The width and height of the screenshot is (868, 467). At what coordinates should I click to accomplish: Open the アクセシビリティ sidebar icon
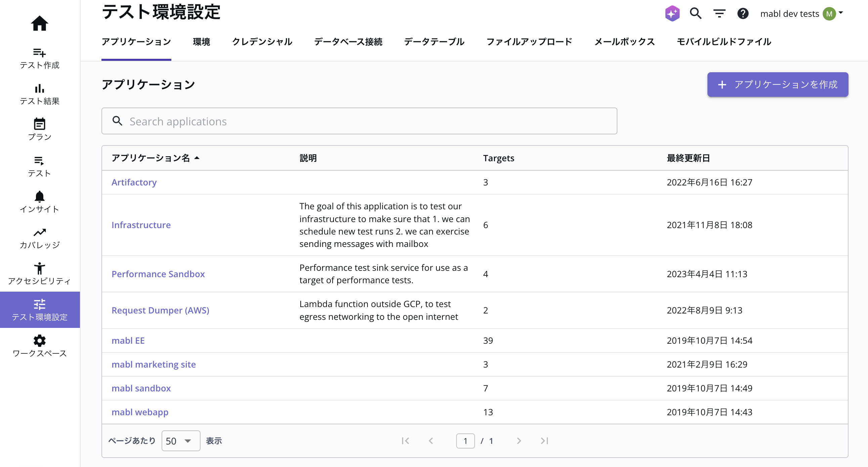point(40,269)
